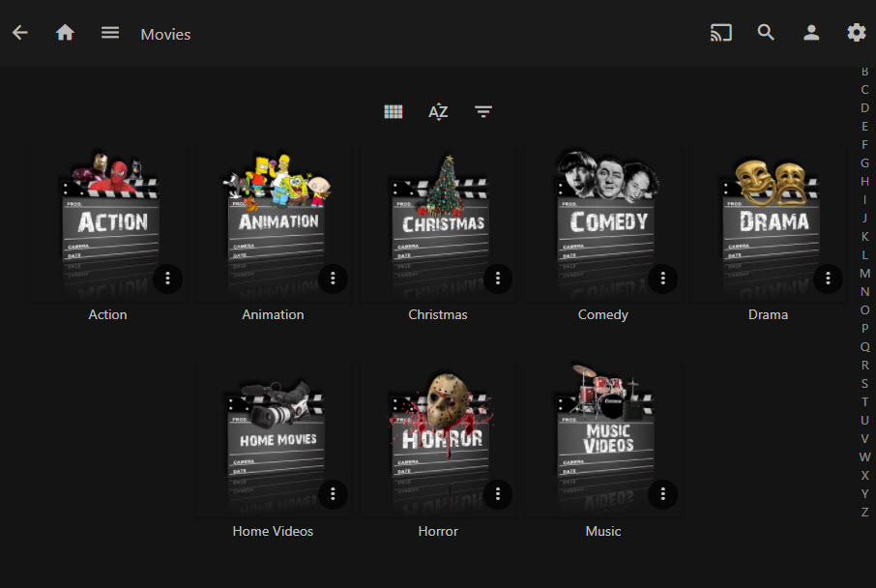Viewport: 876px width, 588px height.
Task: Click the Music folder title link
Action: click(x=603, y=531)
